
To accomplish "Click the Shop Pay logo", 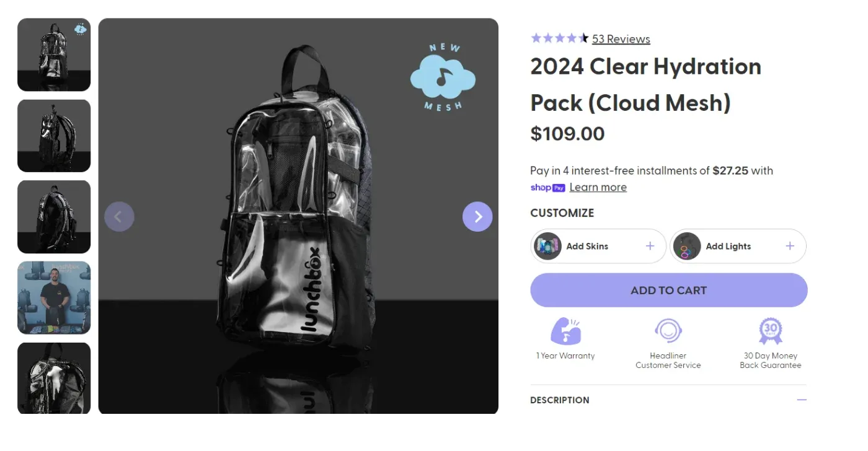I will pyautogui.click(x=547, y=187).
